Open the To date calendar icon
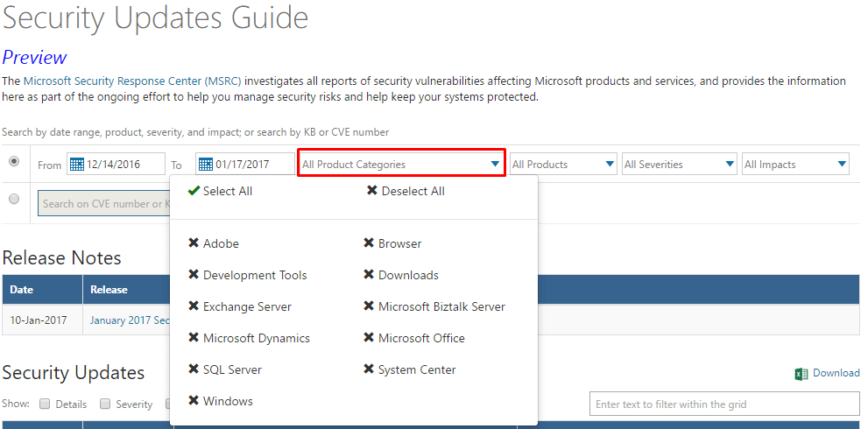Viewport: 868px width, 429px height. [205, 165]
